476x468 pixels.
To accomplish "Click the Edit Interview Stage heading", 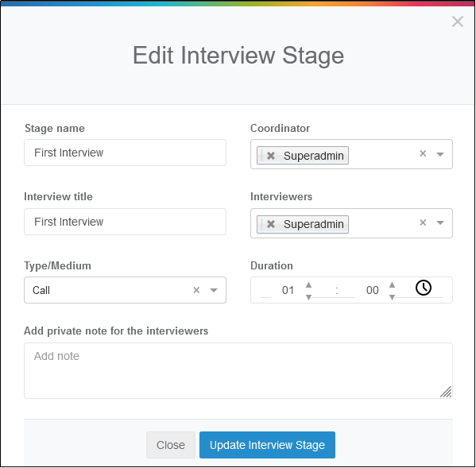I will [x=238, y=56].
